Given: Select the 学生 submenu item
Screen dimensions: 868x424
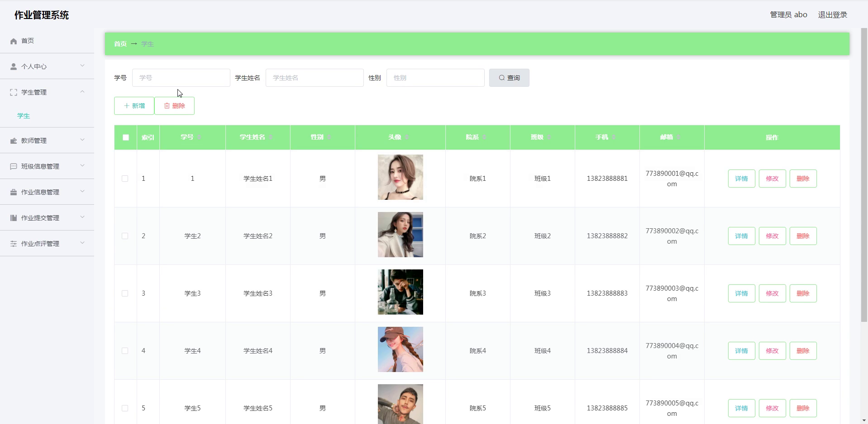Looking at the screenshot, I should 24,116.
